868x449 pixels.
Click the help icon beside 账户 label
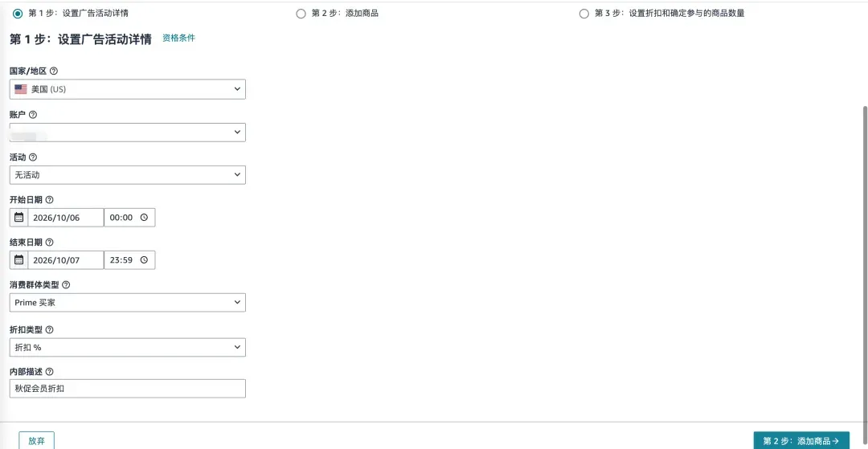tap(33, 115)
